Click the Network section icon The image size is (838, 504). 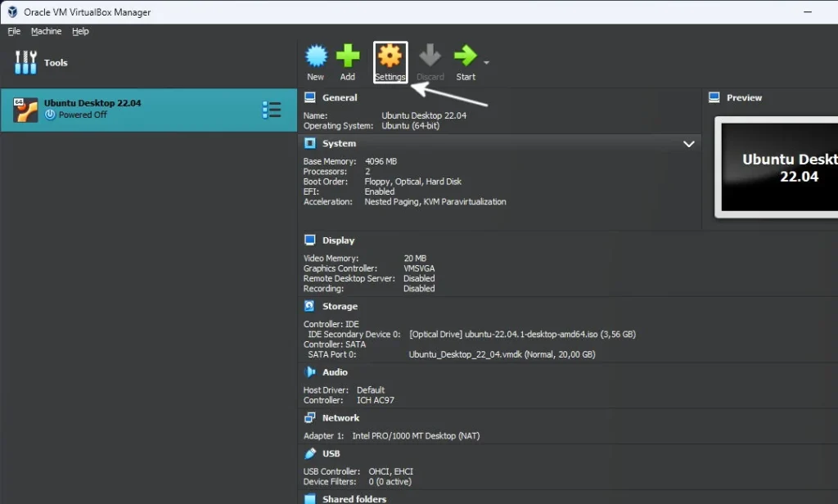(309, 417)
